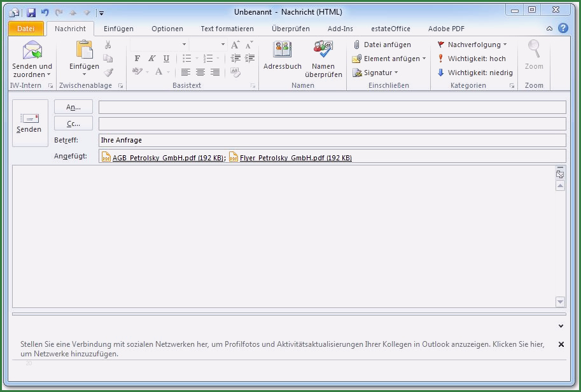The height and width of the screenshot is (392, 581).
Task: Open the Datei tab
Action: tap(26, 29)
